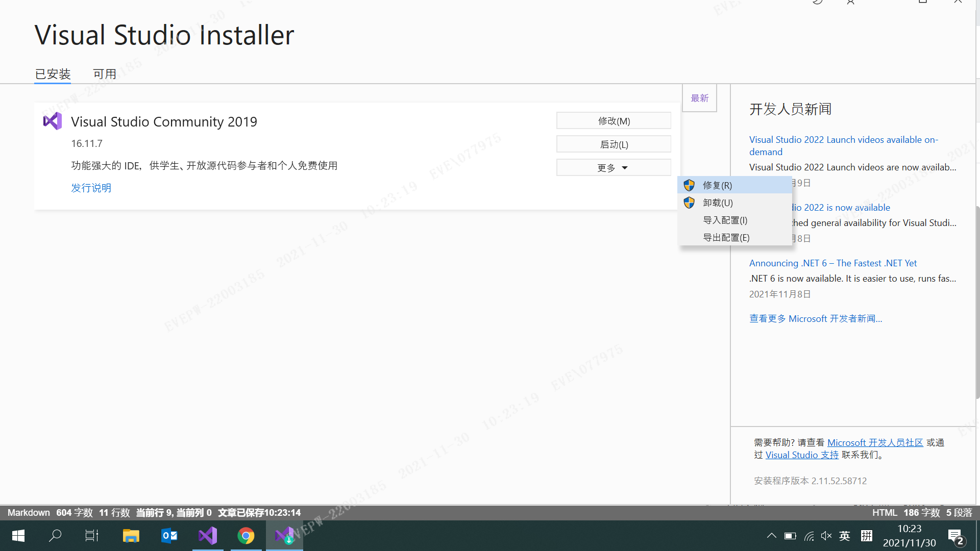
Task: Toggle the 英 input language indicator
Action: [x=845, y=536]
